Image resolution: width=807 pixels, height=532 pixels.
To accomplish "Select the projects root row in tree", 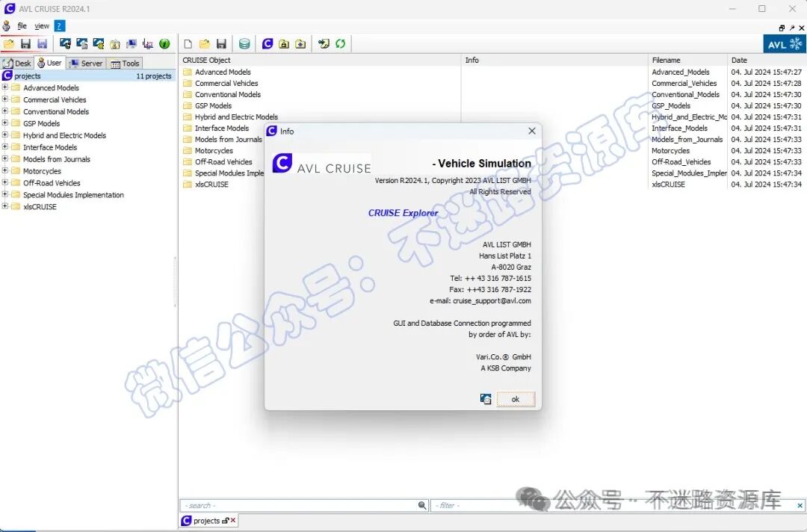I will (88, 75).
